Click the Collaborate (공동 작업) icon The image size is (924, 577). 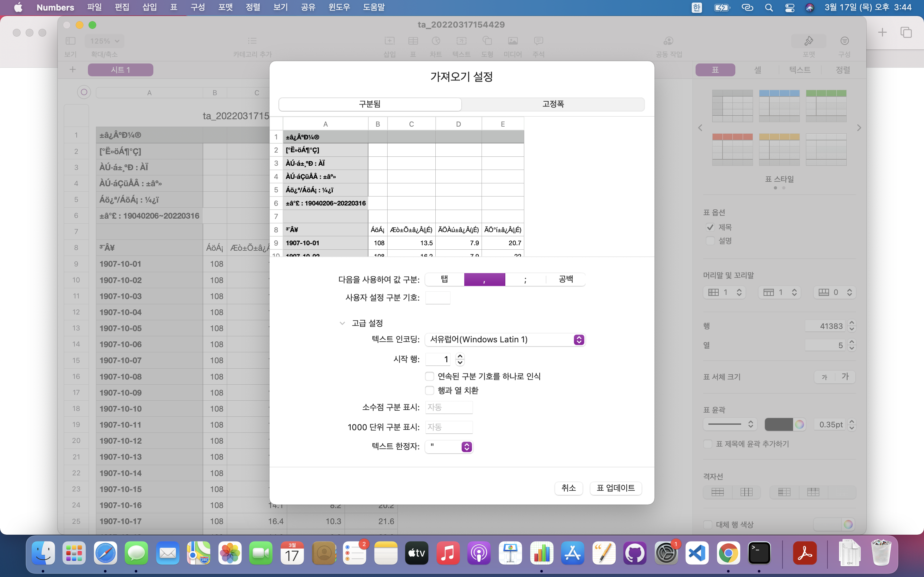coord(669,41)
